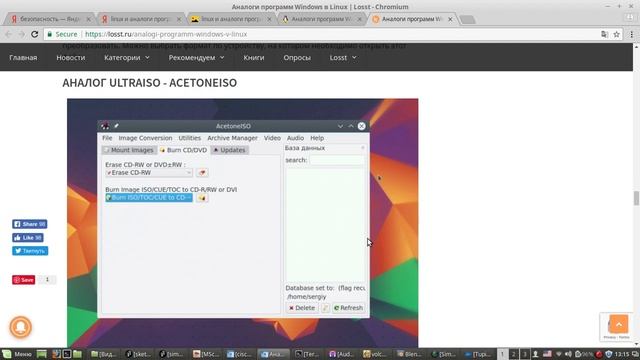This screenshot has height=360, width=640.
Task: Bookmark this page with the star icon
Action: click(616, 34)
